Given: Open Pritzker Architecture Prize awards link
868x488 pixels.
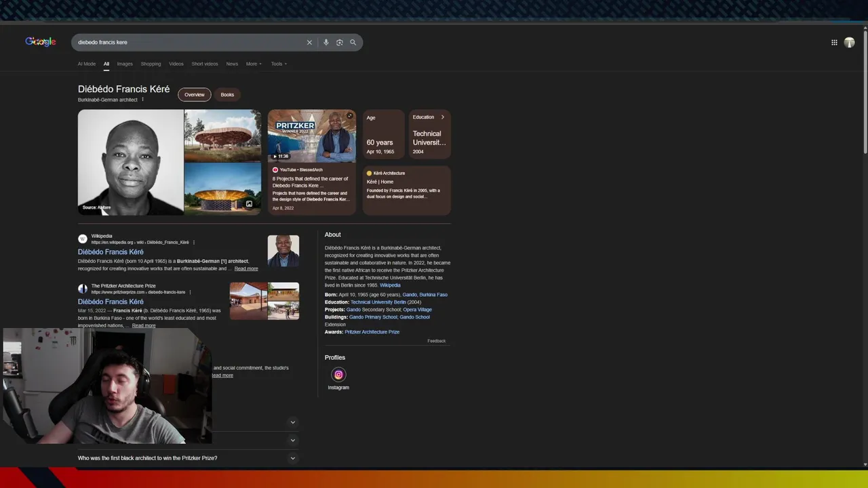Looking at the screenshot, I should (372, 332).
